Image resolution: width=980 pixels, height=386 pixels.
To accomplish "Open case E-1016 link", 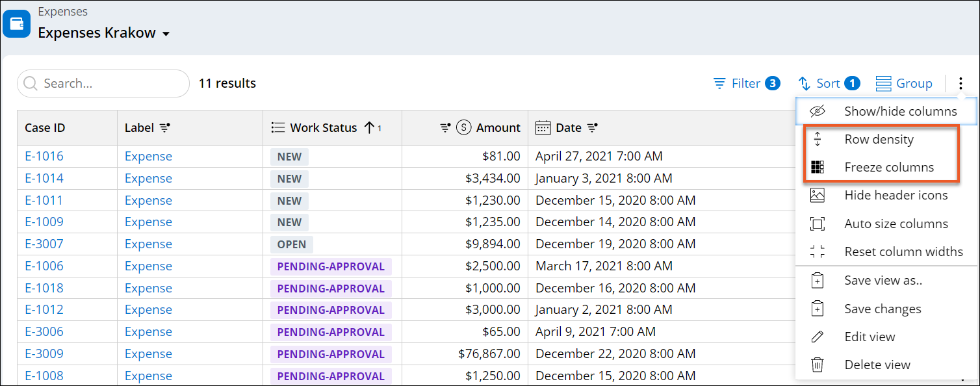I will pyautogui.click(x=44, y=156).
